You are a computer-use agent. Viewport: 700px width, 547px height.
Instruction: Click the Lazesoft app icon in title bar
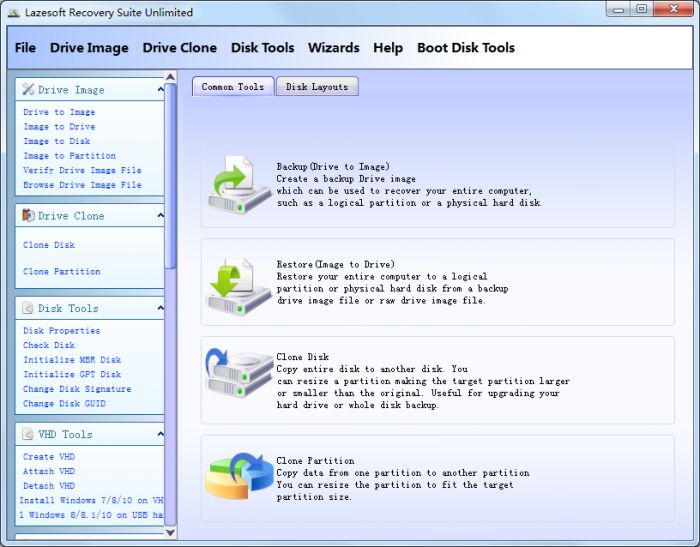[14, 13]
